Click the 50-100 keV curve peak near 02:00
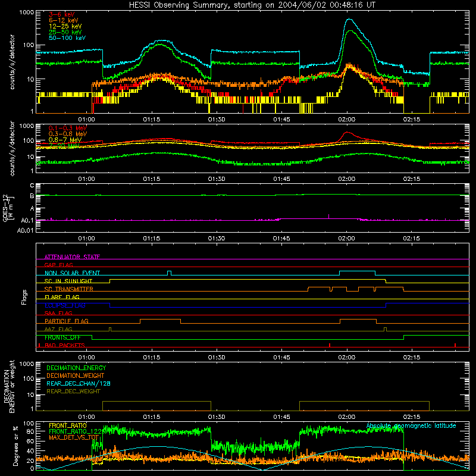 tap(350, 19)
